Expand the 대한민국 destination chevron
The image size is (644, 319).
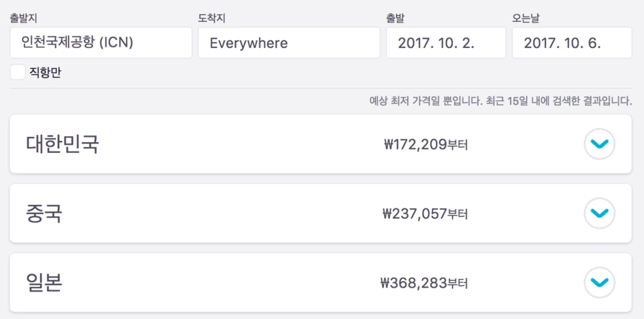pyautogui.click(x=599, y=143)
